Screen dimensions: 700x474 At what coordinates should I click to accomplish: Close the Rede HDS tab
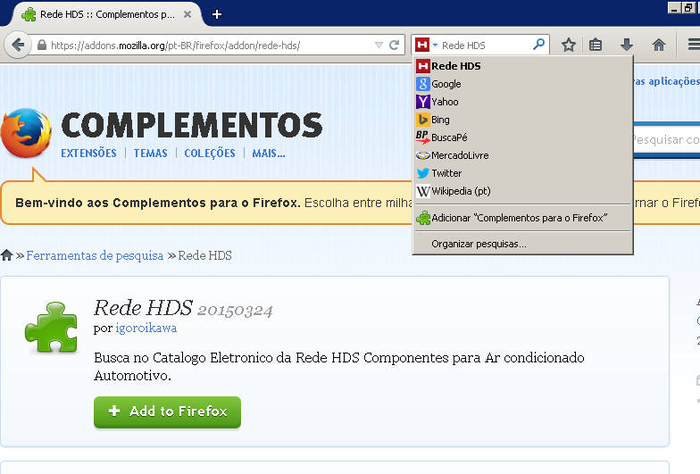coord(188,14)
